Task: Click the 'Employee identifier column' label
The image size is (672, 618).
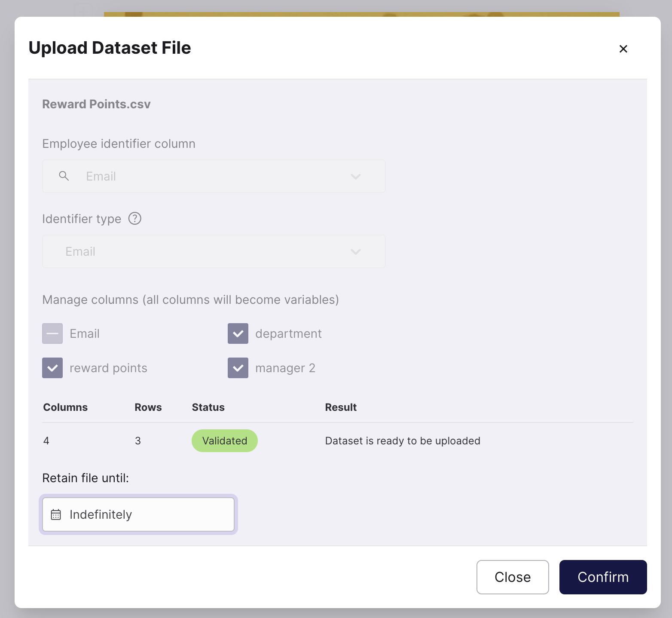Action: [119, 144]
